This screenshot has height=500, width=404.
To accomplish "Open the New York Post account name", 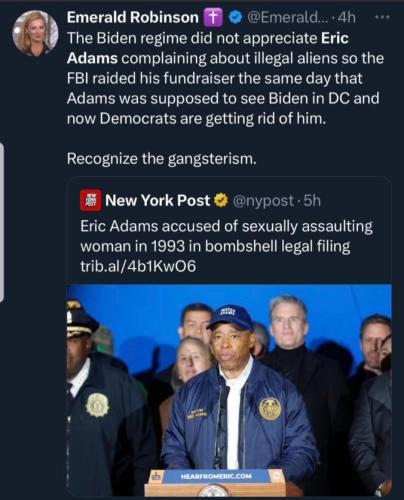I will point(157,201).
